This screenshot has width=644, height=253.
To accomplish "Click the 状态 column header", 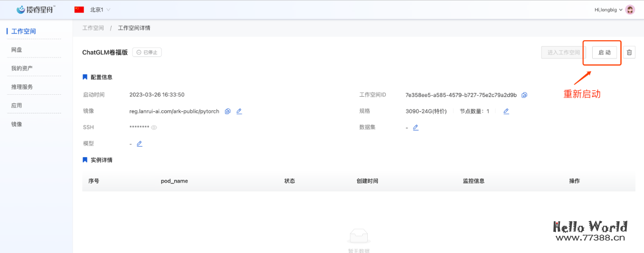I will point(289,181).
